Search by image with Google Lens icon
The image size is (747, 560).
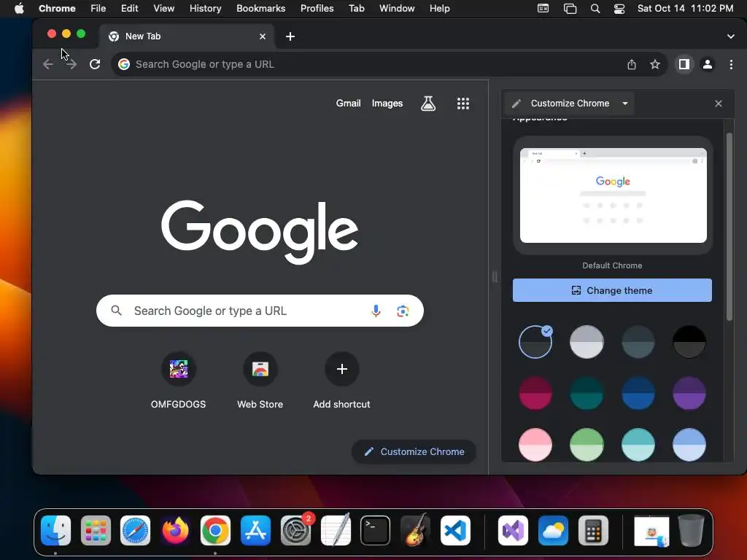tap(403, 311)
